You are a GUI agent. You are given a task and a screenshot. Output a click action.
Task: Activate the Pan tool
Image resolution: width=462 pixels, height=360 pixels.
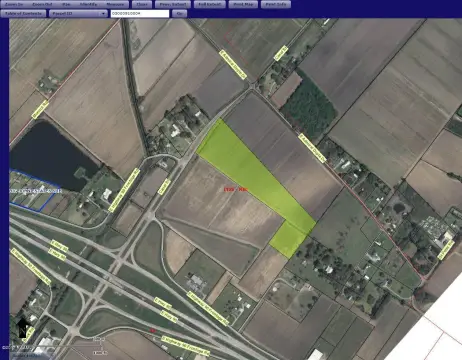[66, 4]
